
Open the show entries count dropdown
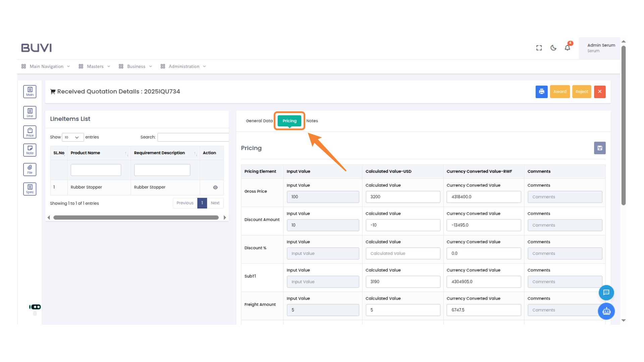point(72,137)
